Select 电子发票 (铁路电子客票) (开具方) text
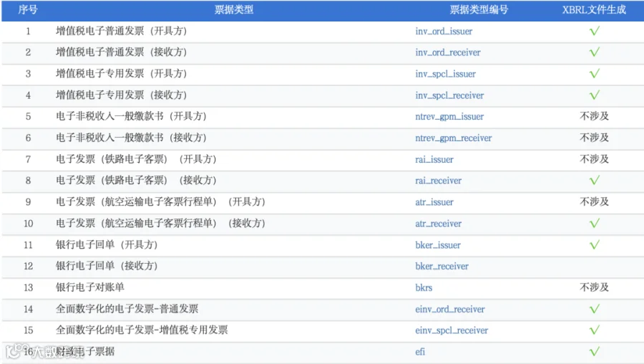The image size is (644, 364). coord(136,159)
